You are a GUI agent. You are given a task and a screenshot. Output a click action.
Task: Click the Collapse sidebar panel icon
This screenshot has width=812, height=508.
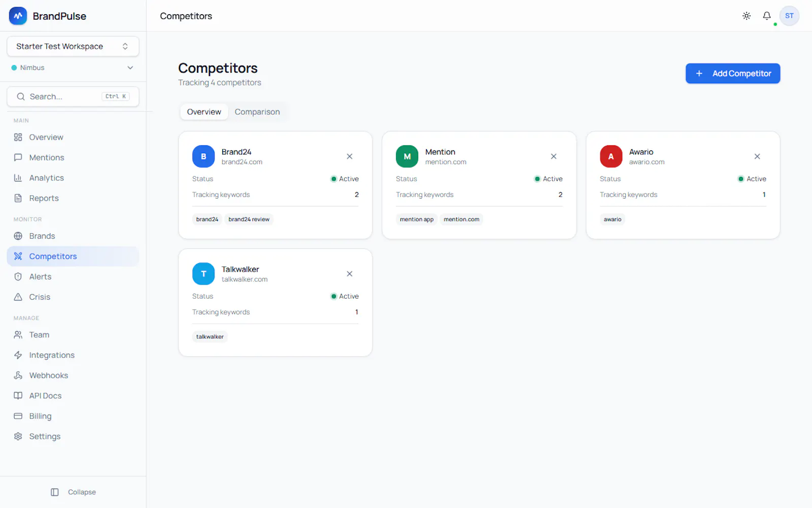point(55,492)
